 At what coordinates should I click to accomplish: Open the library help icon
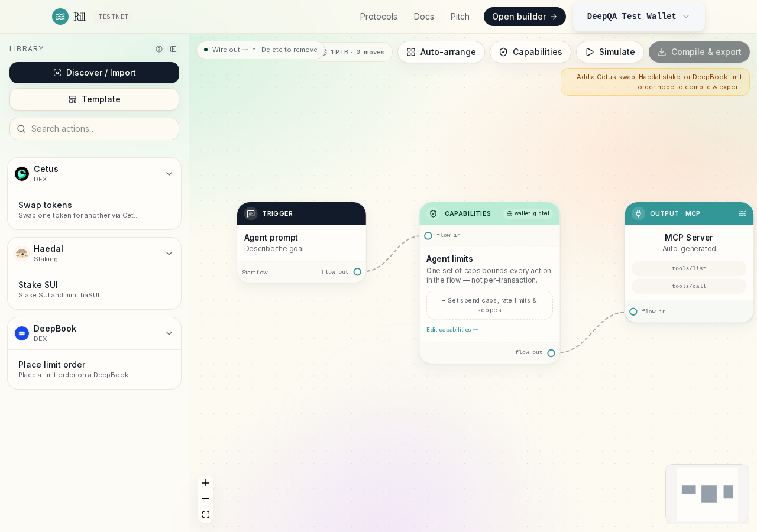tap(159, 49)
